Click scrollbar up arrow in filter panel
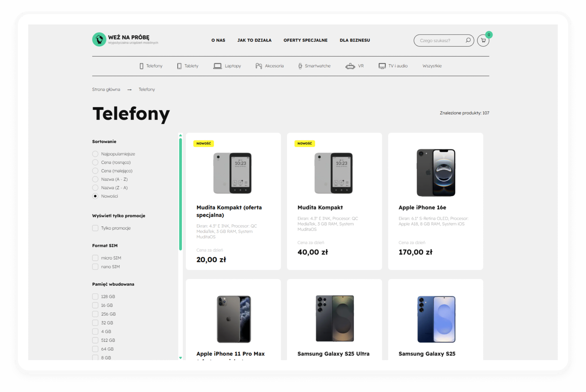This screenshot has height=392, width=586. (180, 135)
